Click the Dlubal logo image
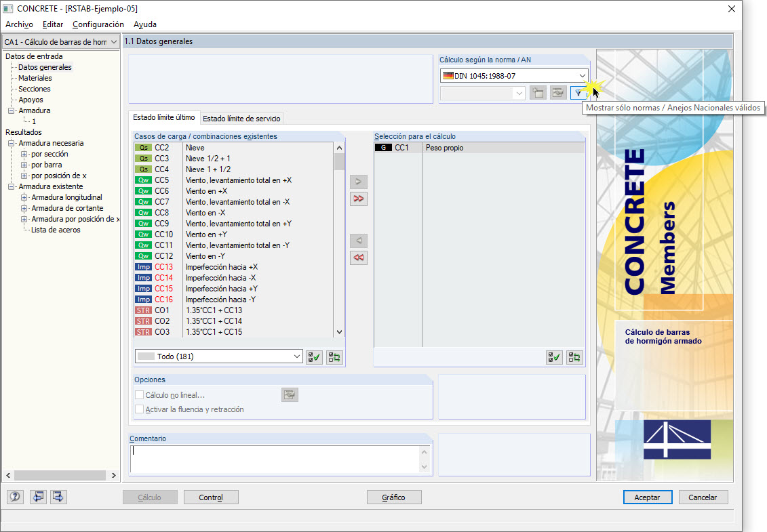 click(x=677, y=440)
